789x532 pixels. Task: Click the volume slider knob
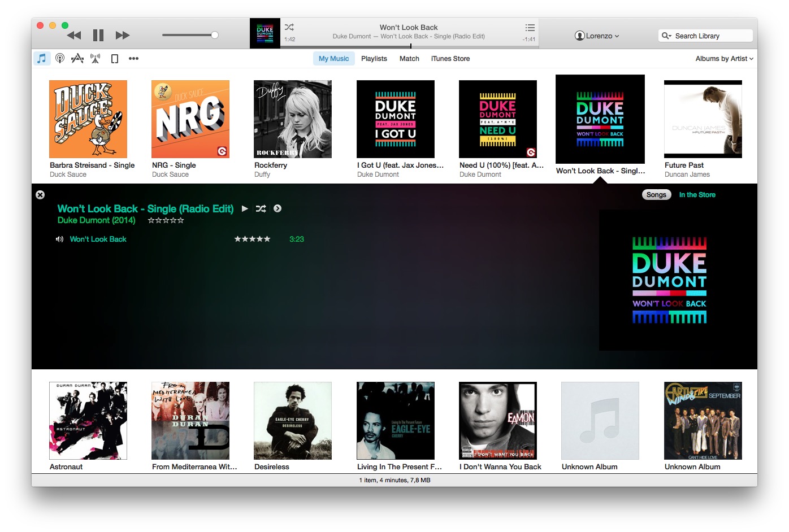point(215,35)
